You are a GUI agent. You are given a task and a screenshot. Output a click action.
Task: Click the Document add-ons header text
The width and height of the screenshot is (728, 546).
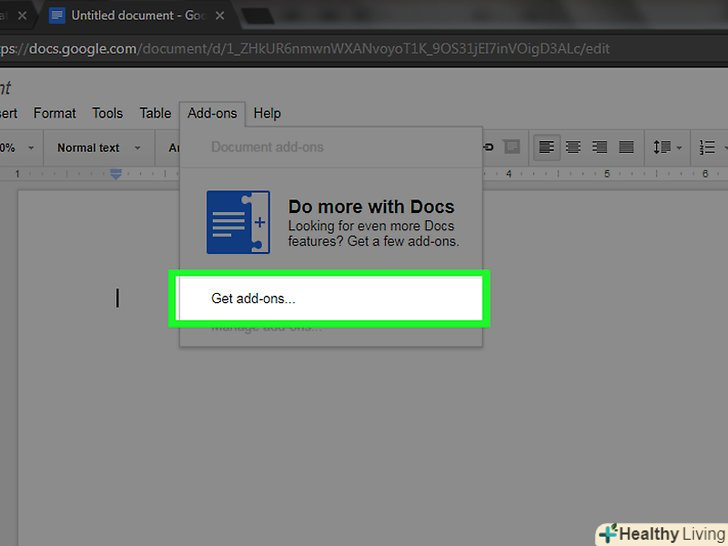(267, 147)
